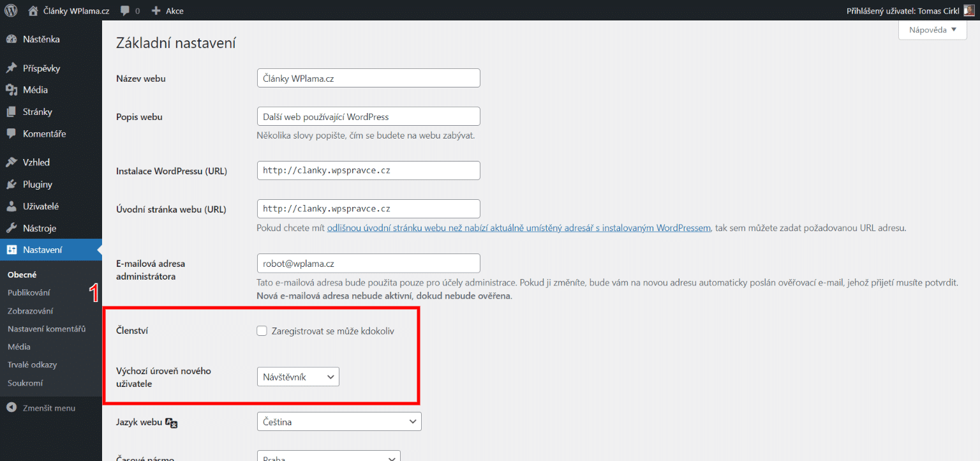Image resolution: width=980 pixels, height=461 pixels.
Task: Click translation icon beside Jazyk webu
Action: [171, 423]
